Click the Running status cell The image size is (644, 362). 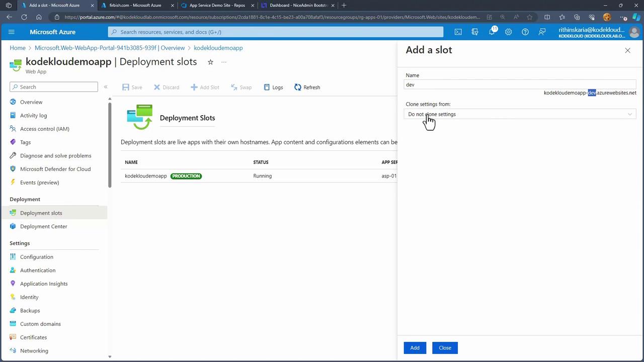pyautogui.click(x=262, y=176)
